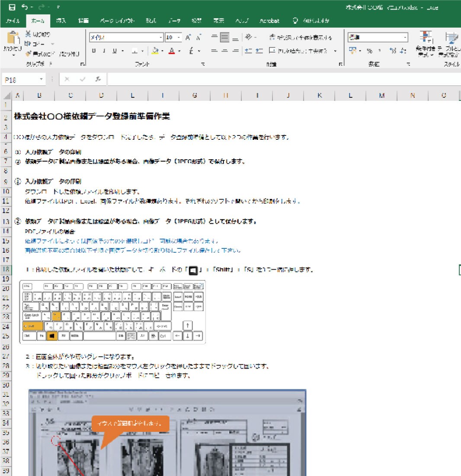
Task: Open the font size dropdown showing 10
Action: pyautogui.click(x=179, y=37)
